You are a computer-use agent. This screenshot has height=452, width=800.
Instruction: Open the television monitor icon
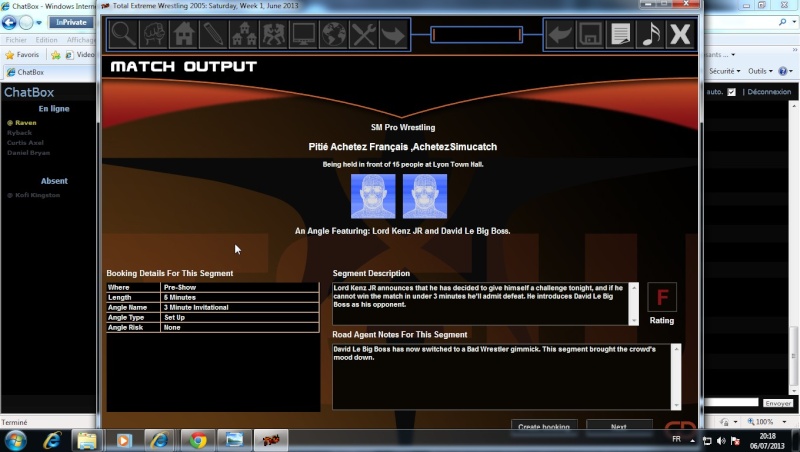click(x=304, y=35)
